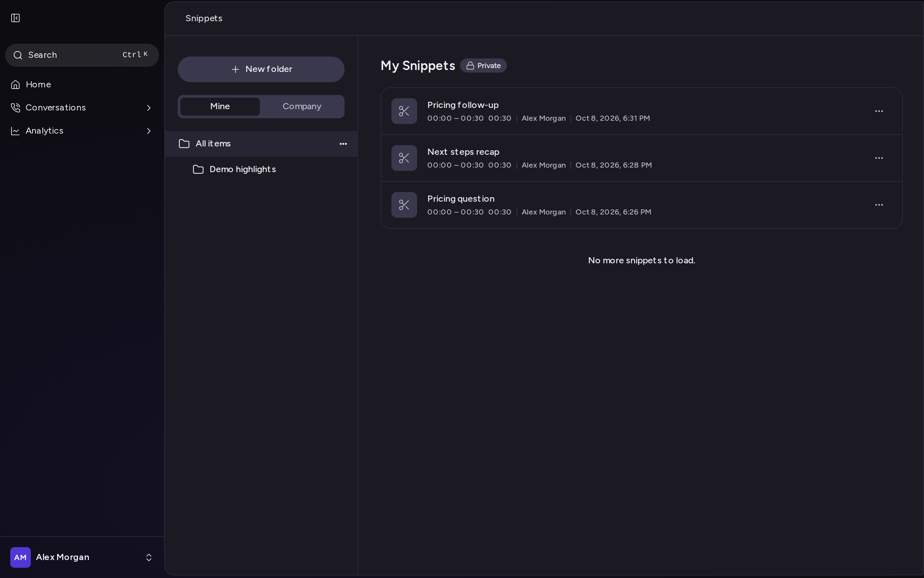Click Alex Morgan author on Pricing follow-up
924x578 pixels.
(x=543, y=118)
